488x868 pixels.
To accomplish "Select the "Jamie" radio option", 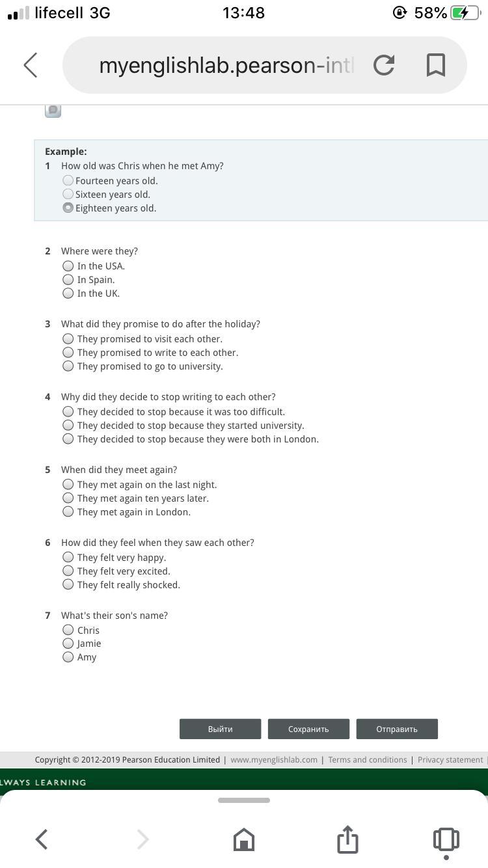I will 68,644.
